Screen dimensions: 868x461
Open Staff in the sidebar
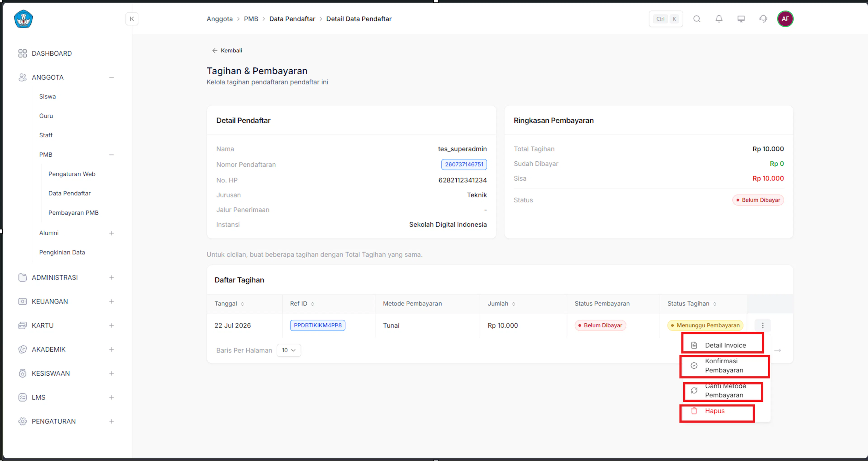[45, 135]
